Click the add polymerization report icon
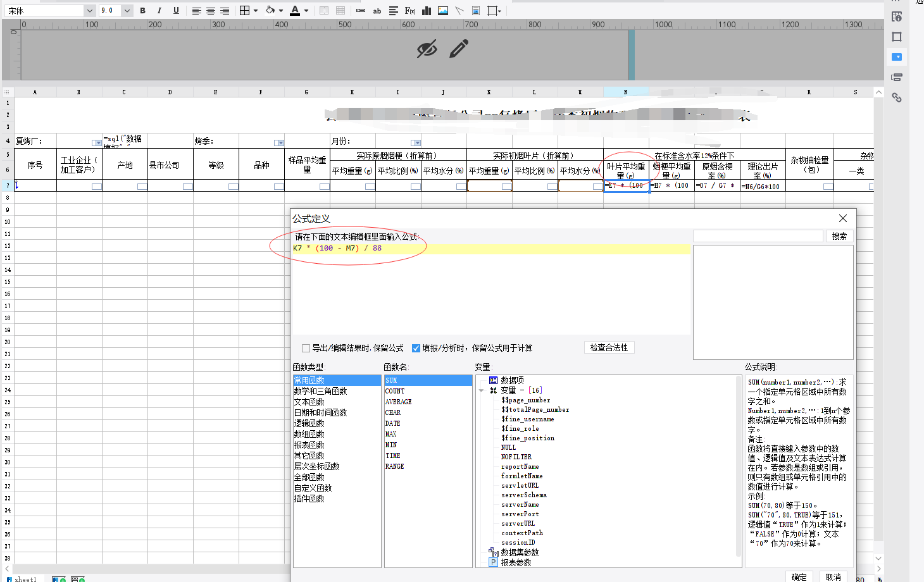 pos(78,579)
